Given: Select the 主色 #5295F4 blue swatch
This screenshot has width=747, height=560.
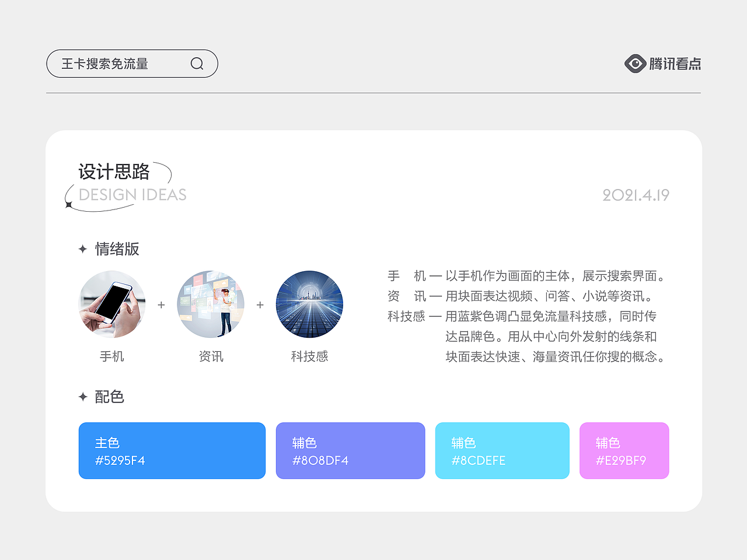Looking at the screenshot, I should [172, 450].
